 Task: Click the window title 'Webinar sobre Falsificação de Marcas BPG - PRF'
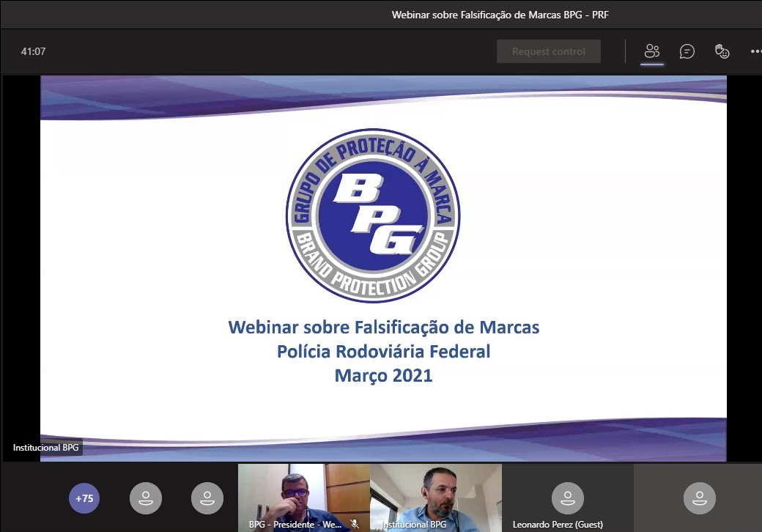click(x=500, y=15)
